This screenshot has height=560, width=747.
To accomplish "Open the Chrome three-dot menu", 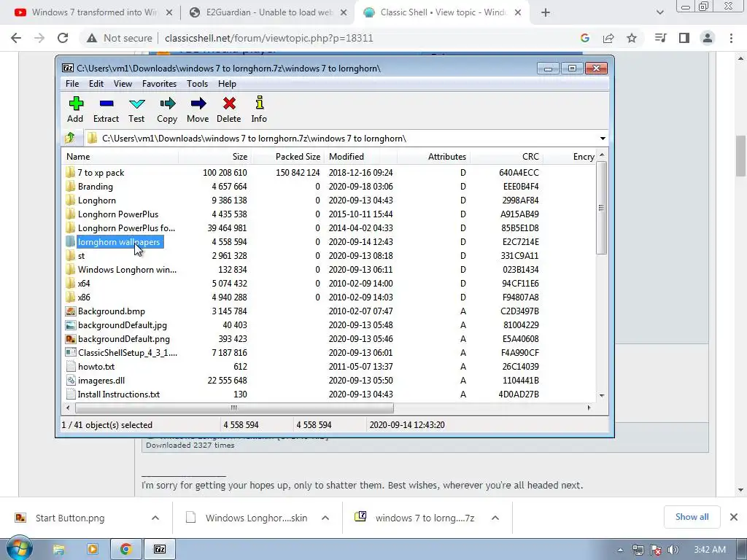I will tap(731, 38).
